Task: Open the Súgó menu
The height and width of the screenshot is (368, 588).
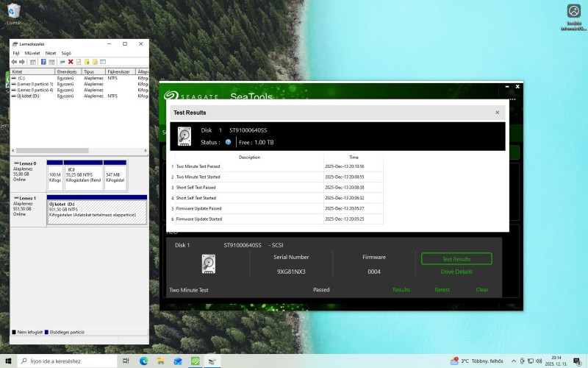Action: [66, 53]
